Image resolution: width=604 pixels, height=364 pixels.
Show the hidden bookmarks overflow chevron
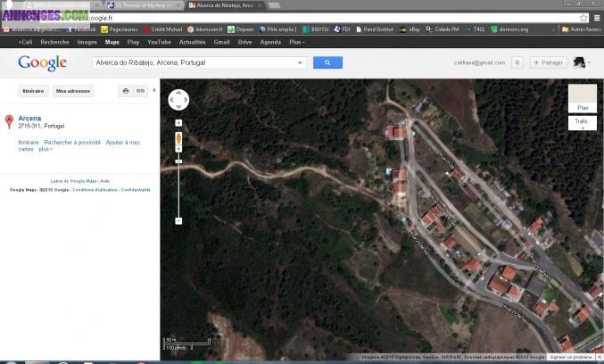coord(553,29)
